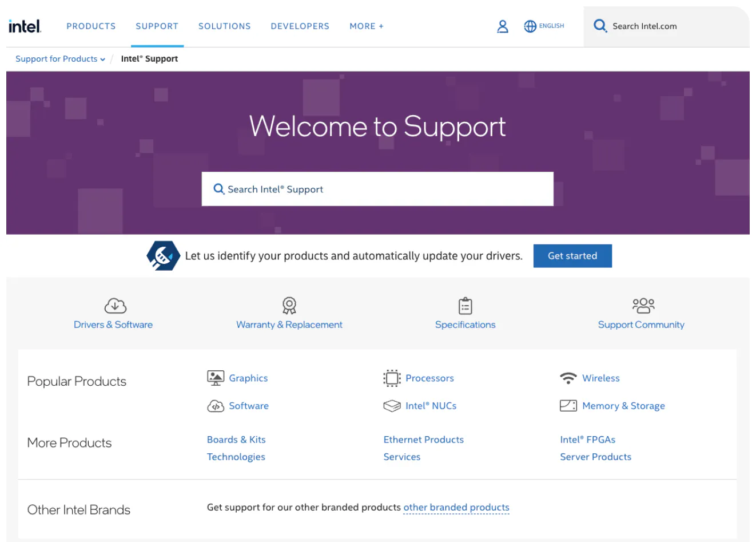Viewport: 756px width, 542px height.
Task: Click the Memory & Storage drive icon
Action: (568, 406)
